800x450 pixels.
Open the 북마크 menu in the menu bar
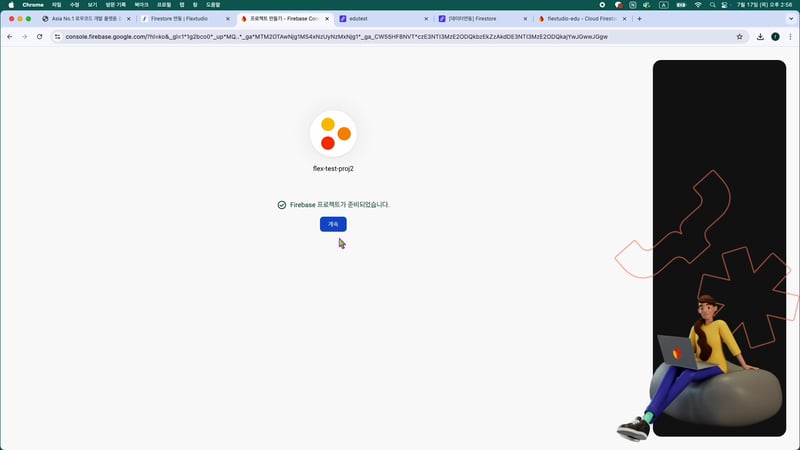click(141, 5)
